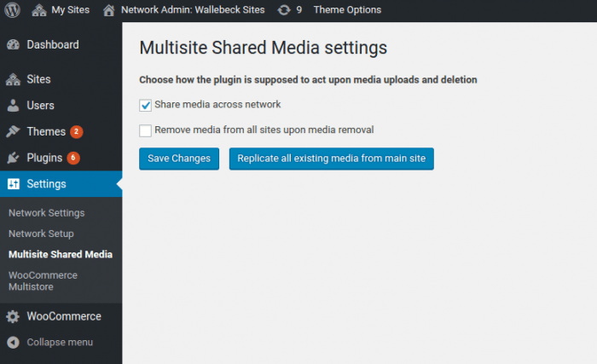Save Changes to plugin settings
Image resolution: width=597 pixels, height=364 pixels.
[179, 159]
